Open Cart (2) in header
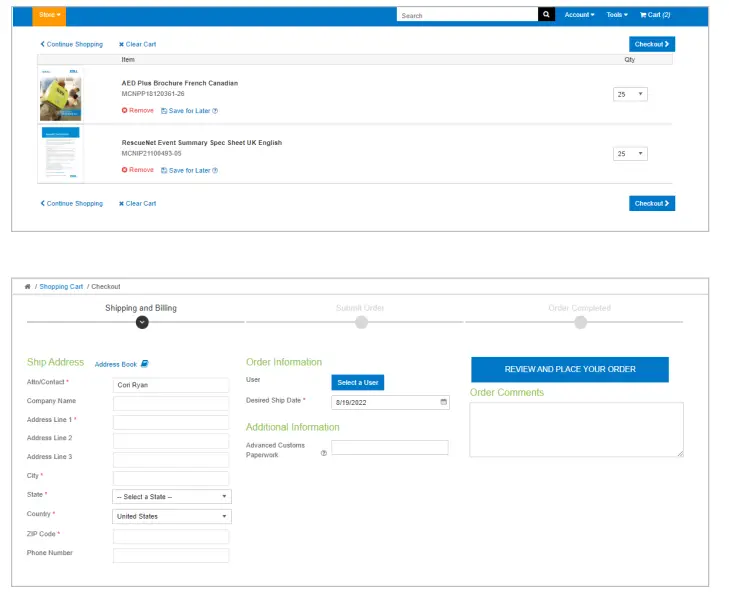The image size is (729, 600). tap(655, 15)
